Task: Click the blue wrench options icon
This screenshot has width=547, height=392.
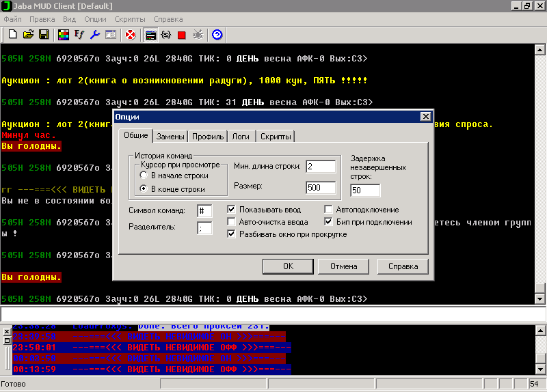Action: click(95, 34)
